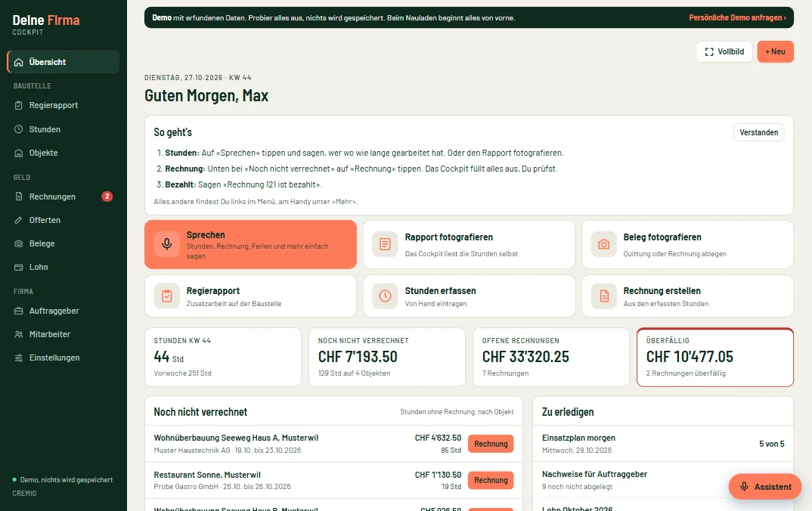Click 'Demo, nichts wird gespeichert' sidebar status
The image size is (812, 511).
(63, 480)
